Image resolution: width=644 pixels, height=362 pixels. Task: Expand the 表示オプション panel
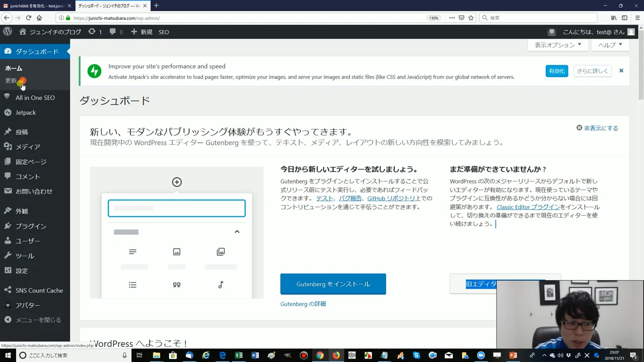point(558,45)
